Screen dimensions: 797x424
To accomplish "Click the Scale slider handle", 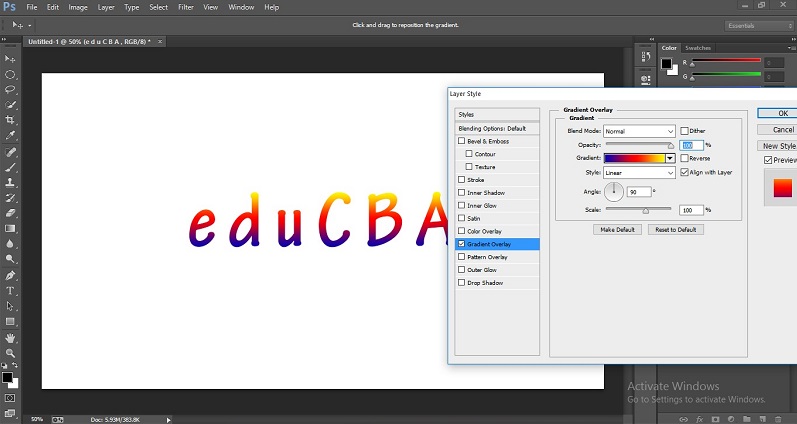I will [x=646, y=210].
